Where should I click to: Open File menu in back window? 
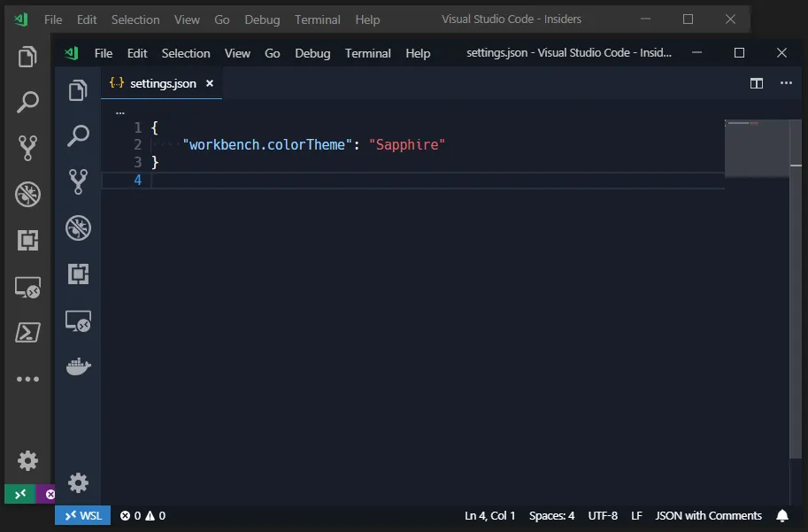click(53, 19)
